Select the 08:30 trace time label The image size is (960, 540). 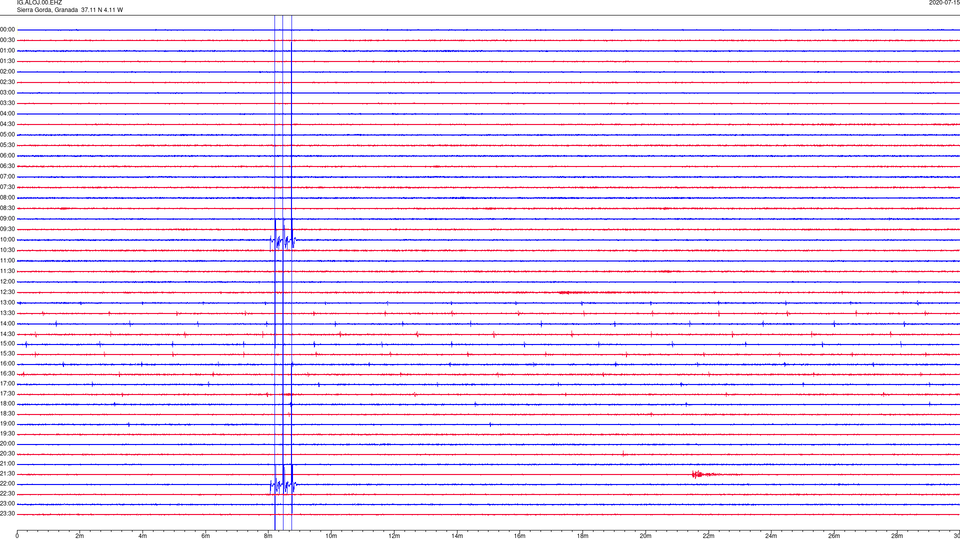pyautogui.click(x=8, y=208)
